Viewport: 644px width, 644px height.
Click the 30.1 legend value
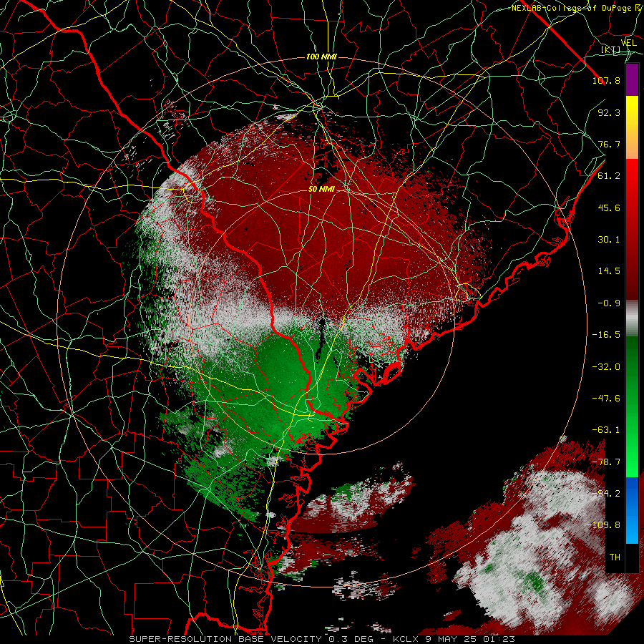tap(609, 240)
